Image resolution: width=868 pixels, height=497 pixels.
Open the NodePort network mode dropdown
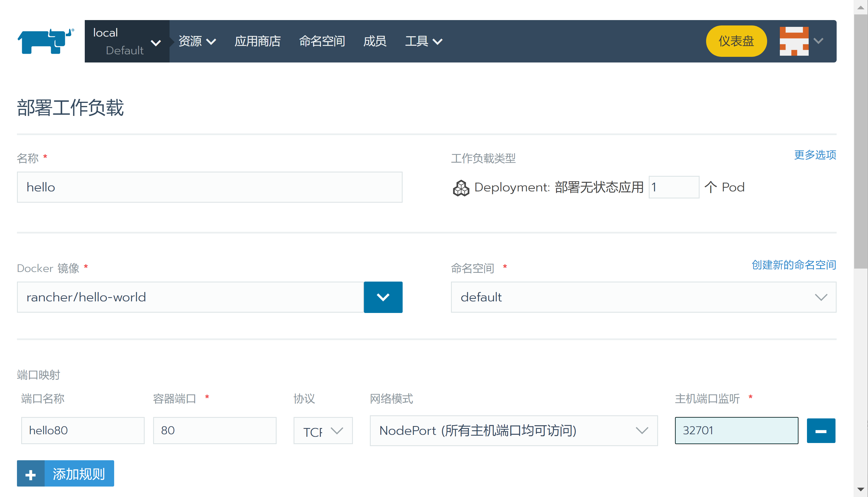pyautogui.click(x=513, y=431)
